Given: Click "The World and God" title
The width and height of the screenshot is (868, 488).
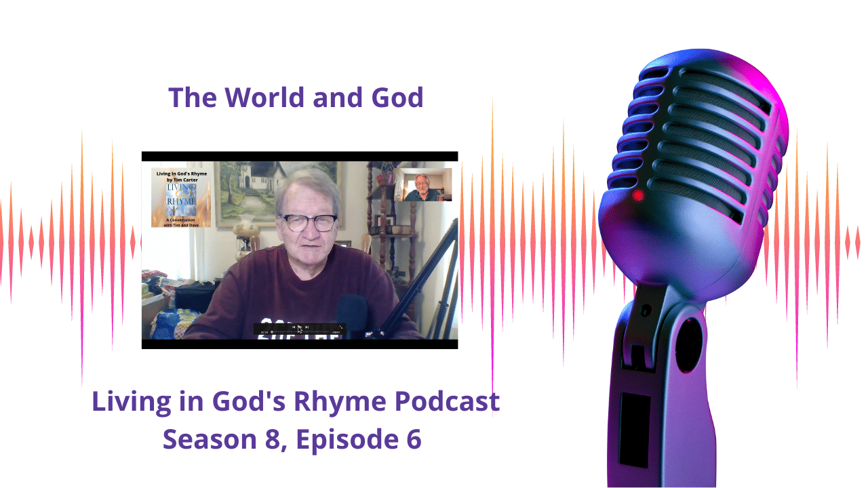Looking at the screenshot, I should coord(296,98).
